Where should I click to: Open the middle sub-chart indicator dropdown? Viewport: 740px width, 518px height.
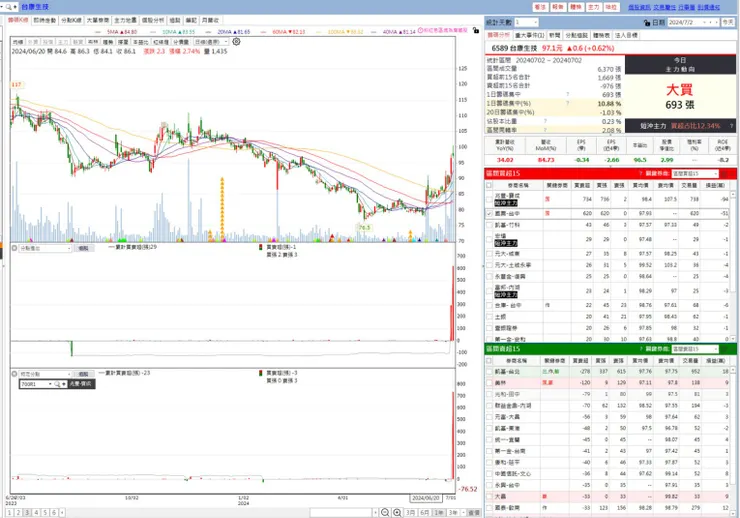click(x=45, y=248)
